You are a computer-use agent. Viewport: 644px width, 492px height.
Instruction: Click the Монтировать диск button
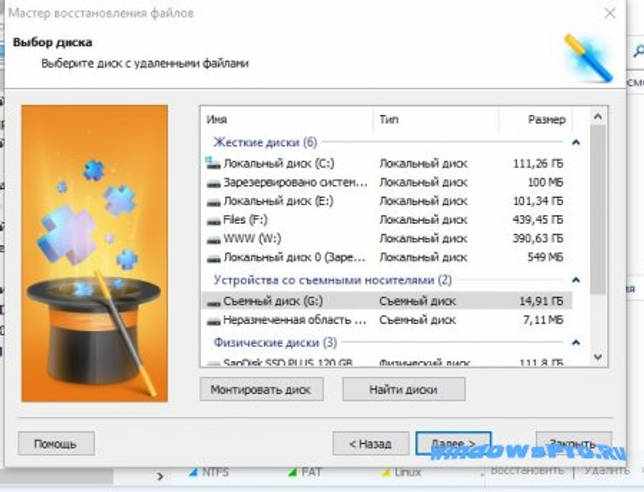[x=261, y=389]
